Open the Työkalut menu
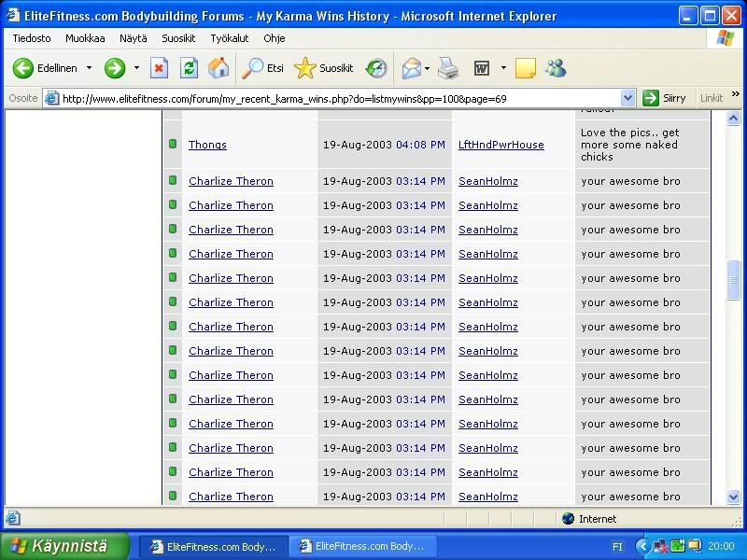The image size is (747, 560). click(229, 38)
